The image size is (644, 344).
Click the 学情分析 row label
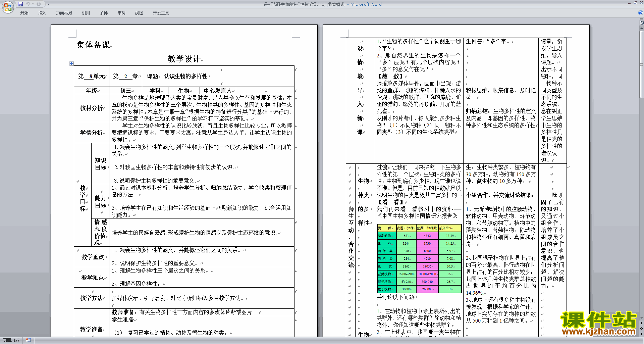pyautogui.click(x=92, y=133)
